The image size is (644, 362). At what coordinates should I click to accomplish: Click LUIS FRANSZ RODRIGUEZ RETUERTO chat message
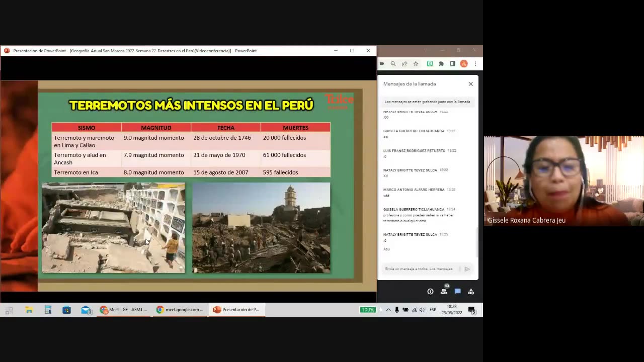pos(420,153)
